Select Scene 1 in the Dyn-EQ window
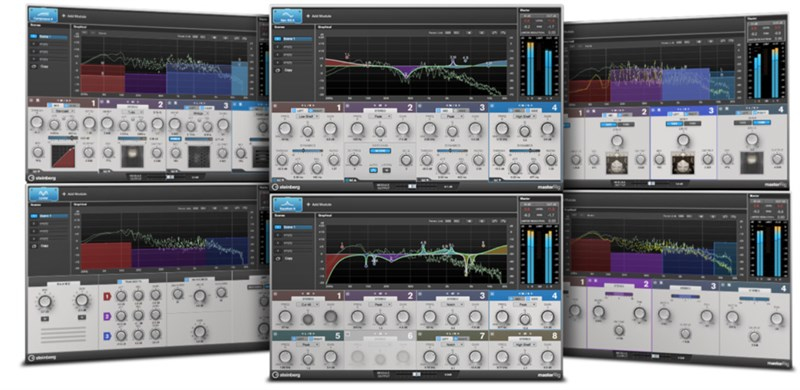This screenshot has height=390, width=800. point(293,38)
